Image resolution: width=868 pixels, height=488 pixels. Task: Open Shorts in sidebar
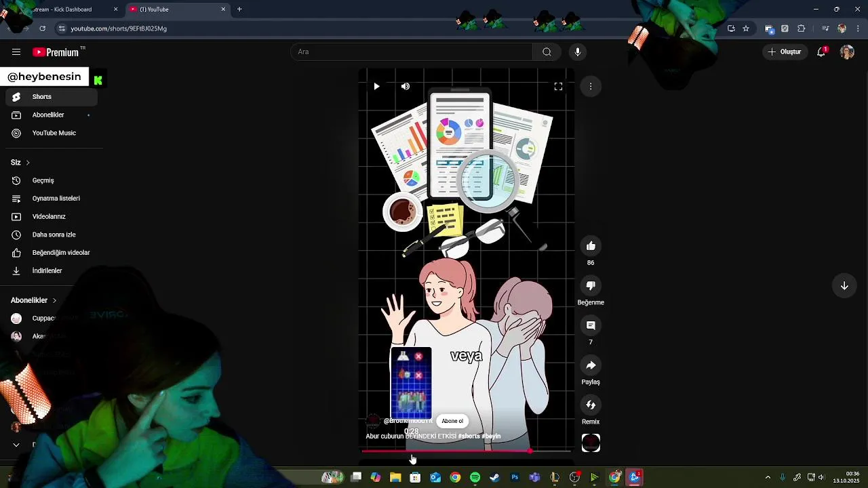(x=52, y=97)
